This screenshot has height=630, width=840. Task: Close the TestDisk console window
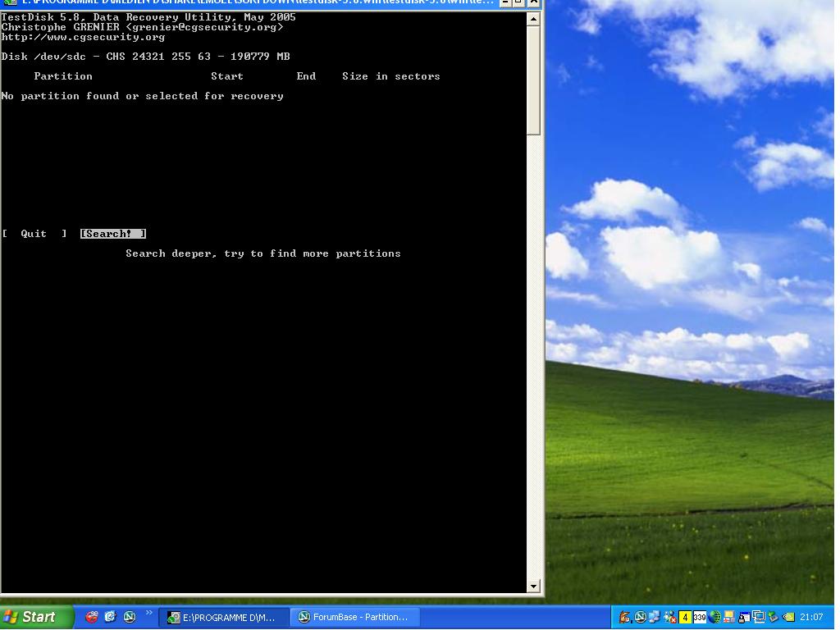coord(533,2)
